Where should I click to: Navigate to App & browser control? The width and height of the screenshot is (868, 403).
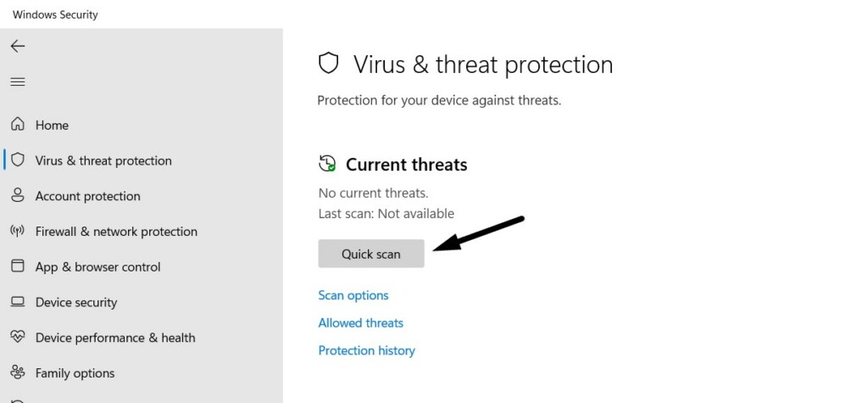pyautogui.click(x=97, y=266)
